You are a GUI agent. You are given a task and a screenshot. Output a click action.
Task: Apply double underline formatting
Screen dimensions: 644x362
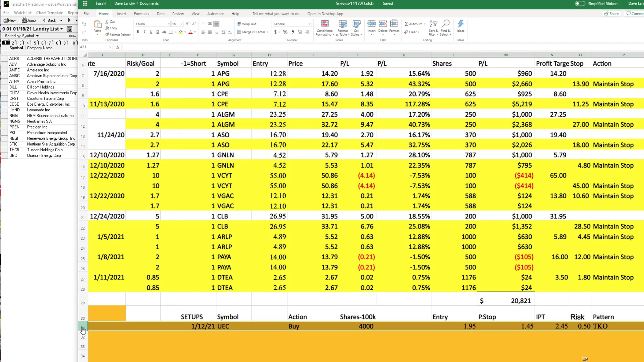tap(158, 32)
